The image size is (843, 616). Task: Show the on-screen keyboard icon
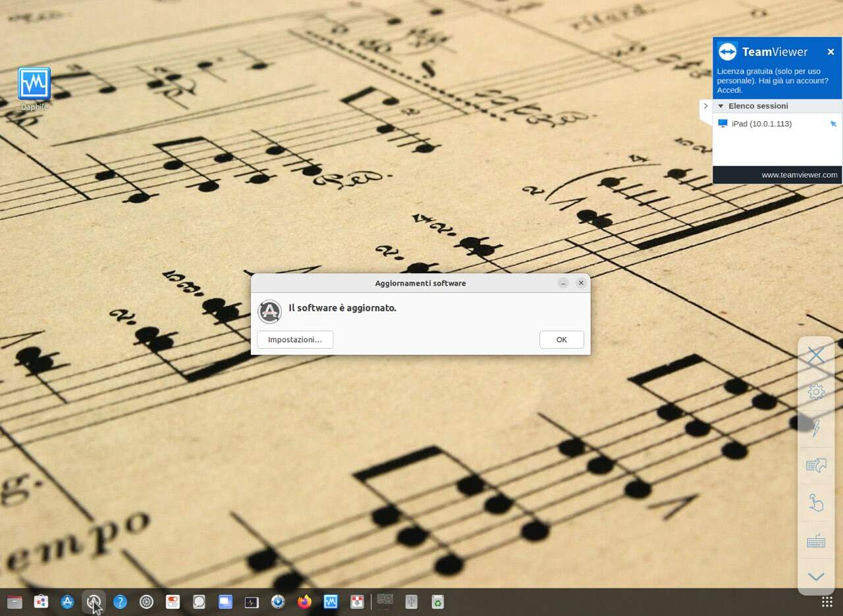pos(816,542)
